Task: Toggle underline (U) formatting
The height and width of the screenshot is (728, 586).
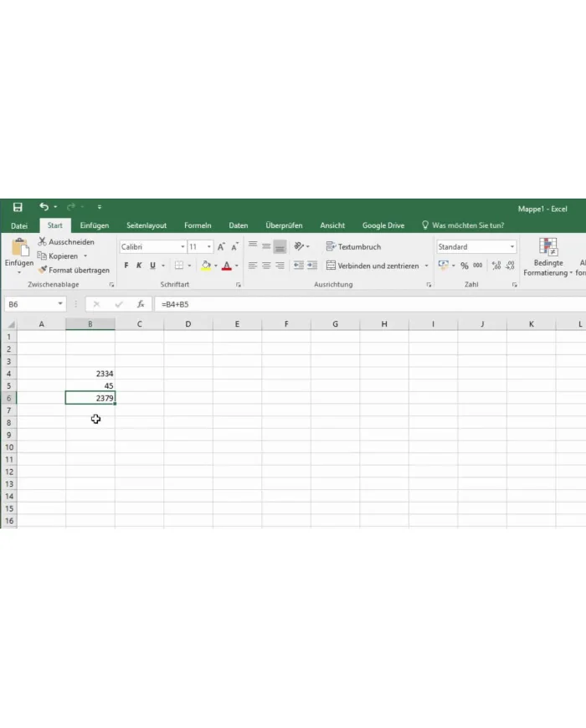Action: [152, 266]
